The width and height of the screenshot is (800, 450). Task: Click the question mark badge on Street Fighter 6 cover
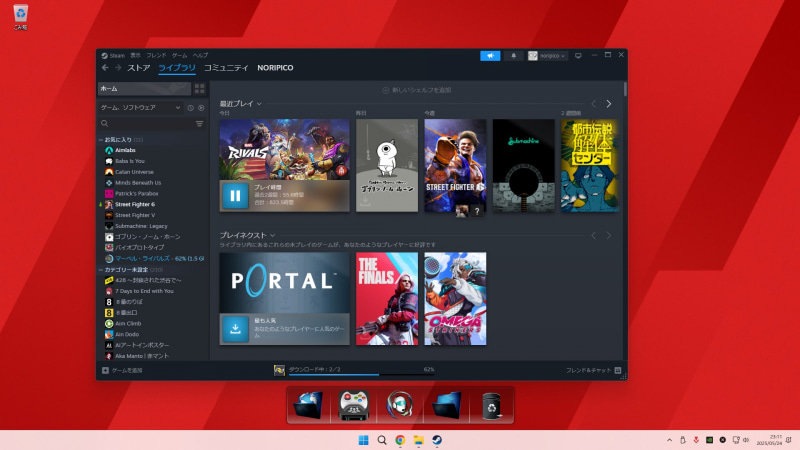477,211
